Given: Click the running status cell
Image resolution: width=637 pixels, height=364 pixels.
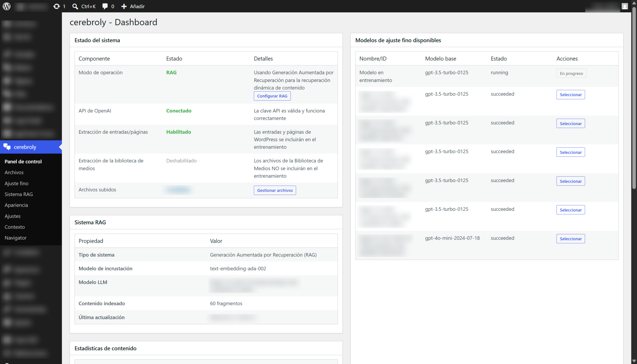Looking at the screenshot, I should 499,72.
